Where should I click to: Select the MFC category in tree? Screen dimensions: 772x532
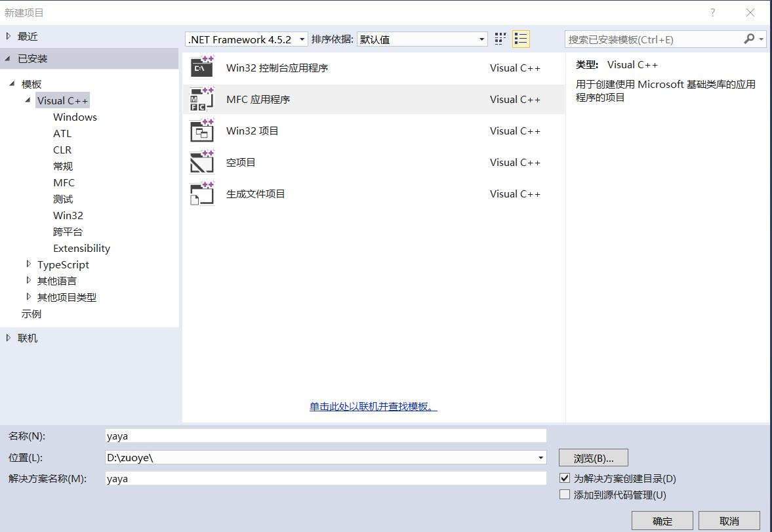pyautogui.click(x=64, y=182)
